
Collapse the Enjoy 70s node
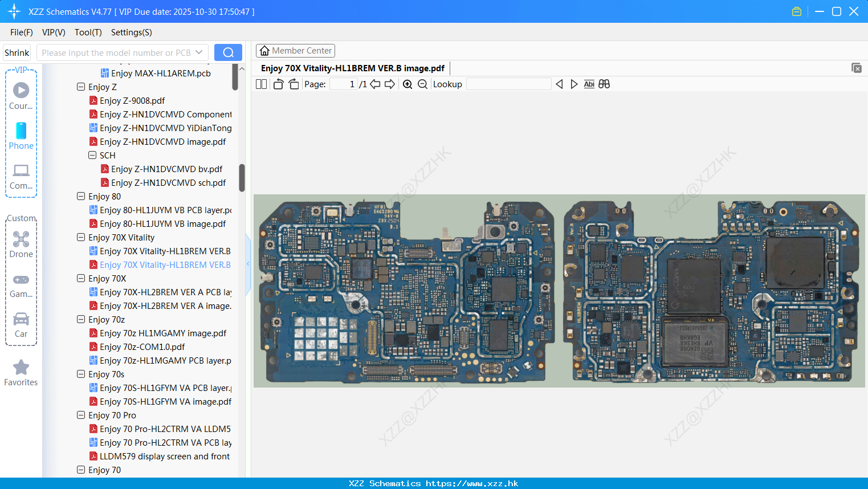[81, 374]
